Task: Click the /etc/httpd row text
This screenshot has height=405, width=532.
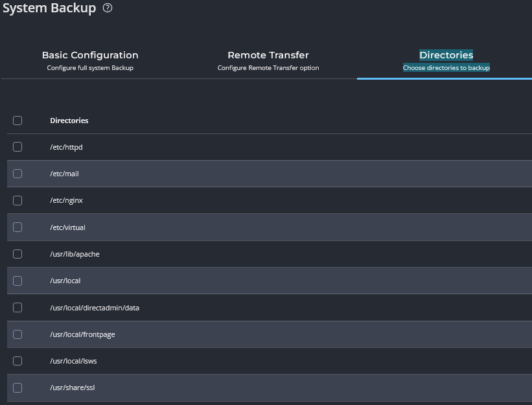Action: pos(66,147)
